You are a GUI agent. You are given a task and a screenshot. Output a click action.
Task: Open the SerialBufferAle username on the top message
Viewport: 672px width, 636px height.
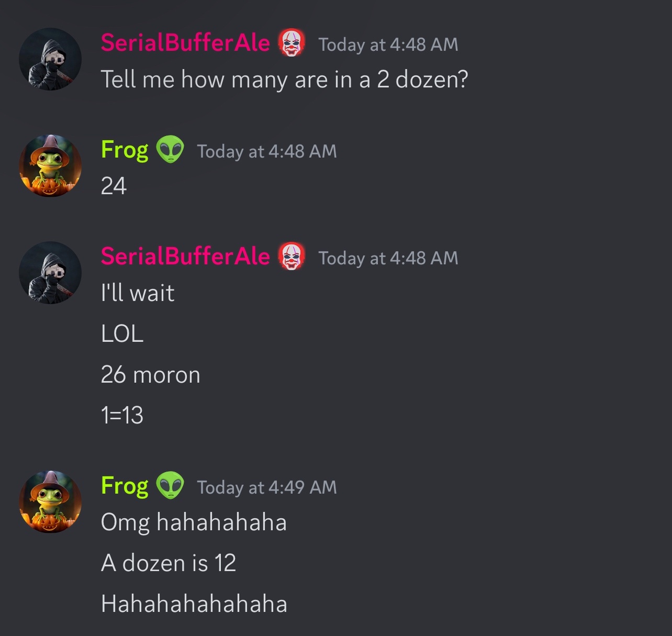coord(185,43)
